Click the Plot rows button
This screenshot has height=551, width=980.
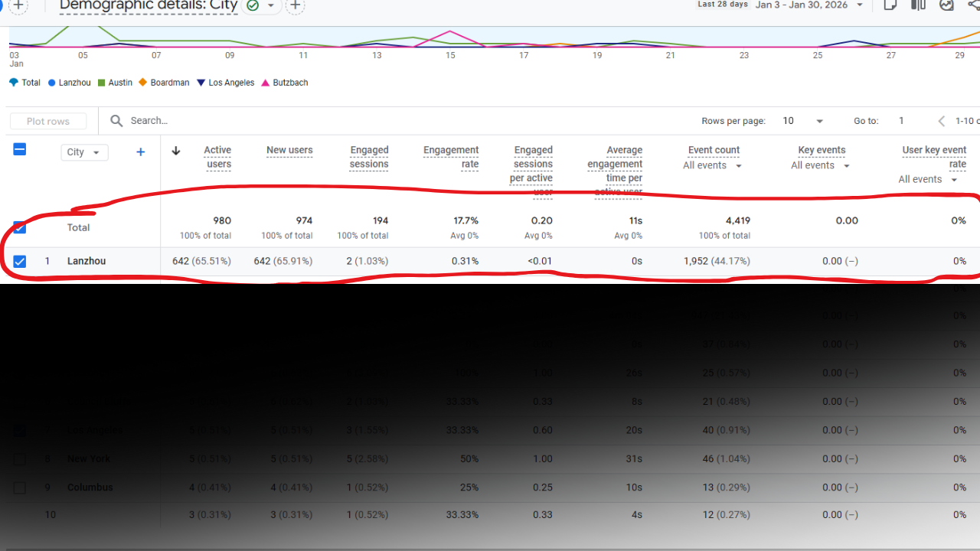pyautogui.click(x=48, y=121)
